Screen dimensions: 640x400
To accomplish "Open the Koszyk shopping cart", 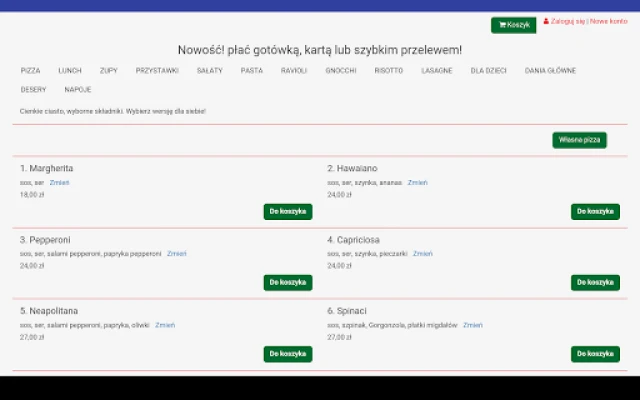I will point(513,25).
